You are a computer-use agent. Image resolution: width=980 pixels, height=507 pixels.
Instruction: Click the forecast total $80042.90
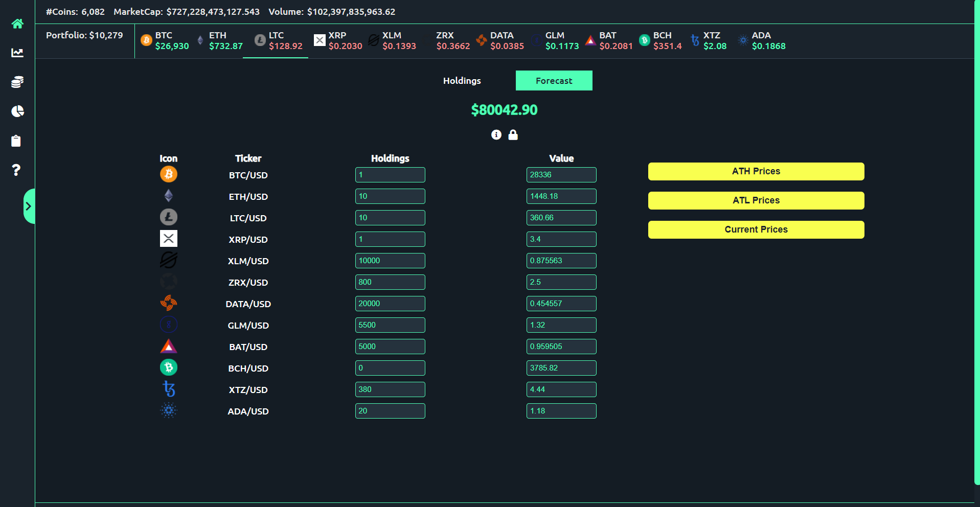coord(504,110)
